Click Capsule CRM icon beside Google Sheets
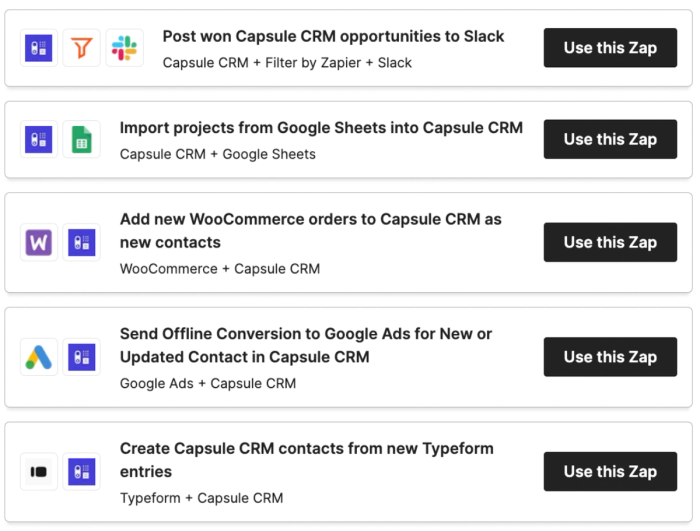This screenshot has height=531, width=700. coord(39,139)
